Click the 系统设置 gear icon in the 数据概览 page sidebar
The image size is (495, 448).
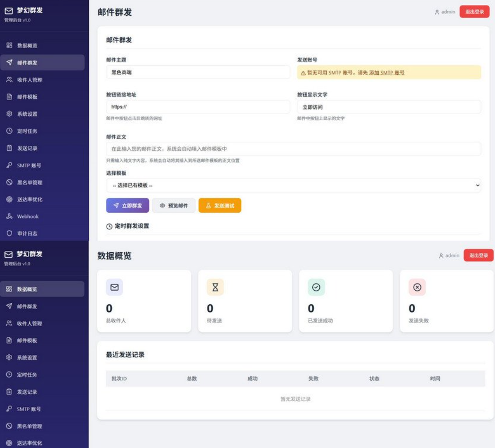(x=9, y=357)
